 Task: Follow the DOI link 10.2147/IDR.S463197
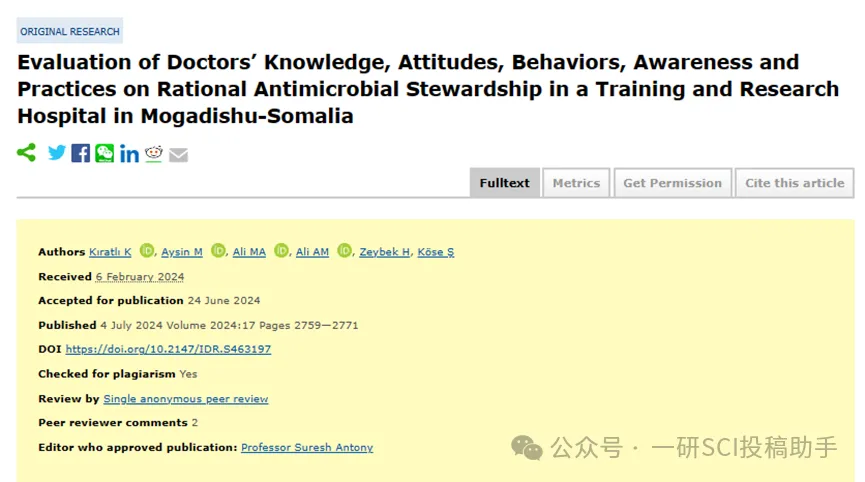point(168,349)
